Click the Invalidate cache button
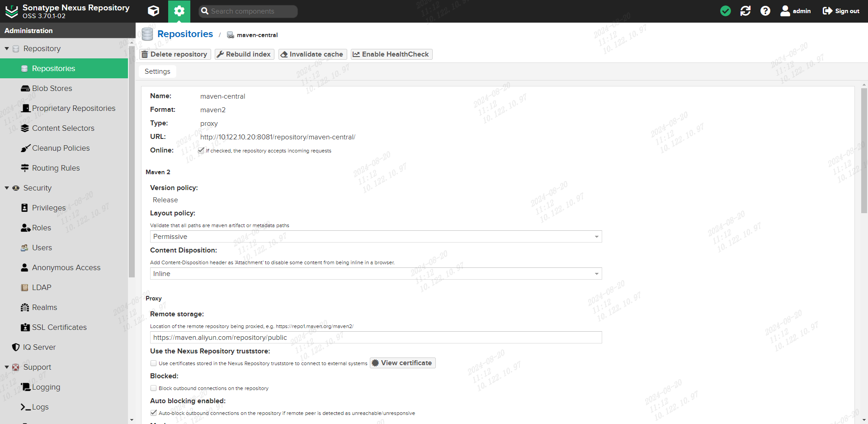 tap(312, 54)
